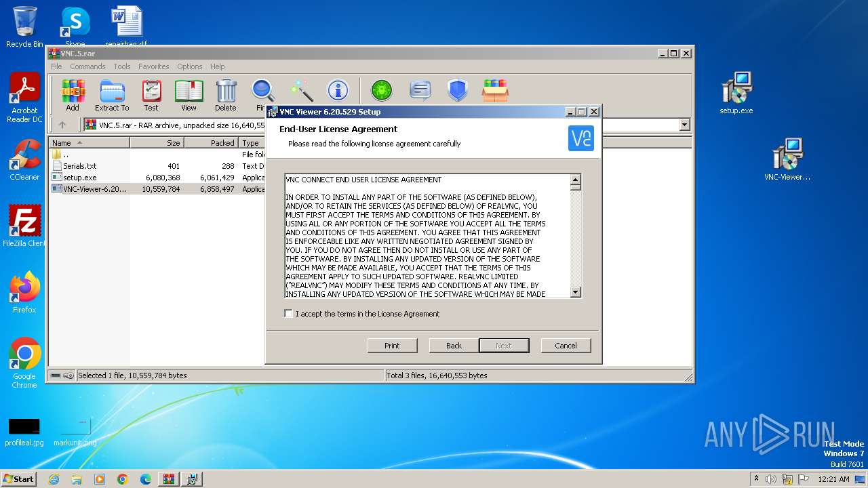Accept the License Agreement terms checkbox
The height and width of the screenshot is (488, 868).
(289, 314)
